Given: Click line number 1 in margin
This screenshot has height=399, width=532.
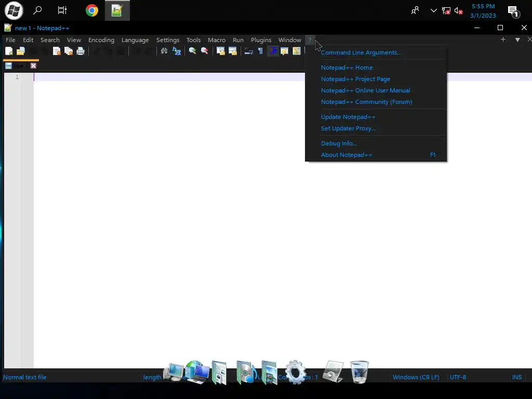Looking at the screenshot, I should (17, 77).
